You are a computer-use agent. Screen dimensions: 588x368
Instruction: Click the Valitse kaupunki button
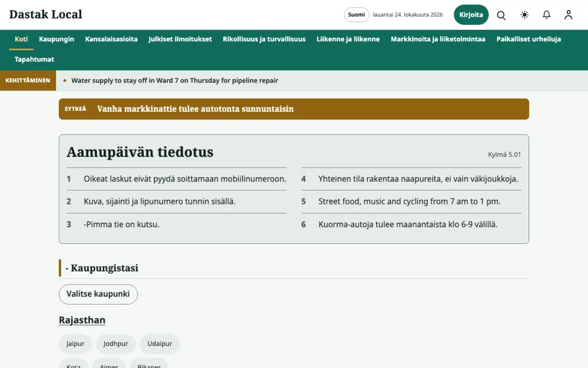coord(98,294)
